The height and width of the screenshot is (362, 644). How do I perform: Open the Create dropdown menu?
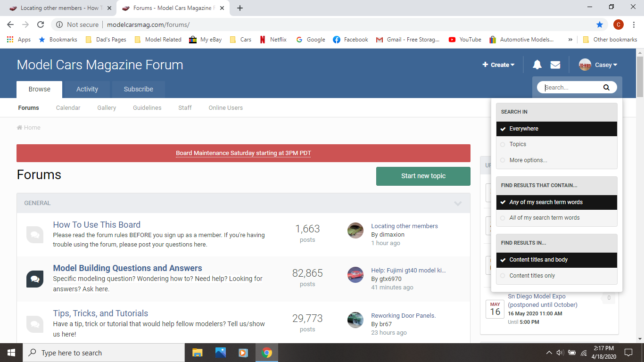click(498, 65)
